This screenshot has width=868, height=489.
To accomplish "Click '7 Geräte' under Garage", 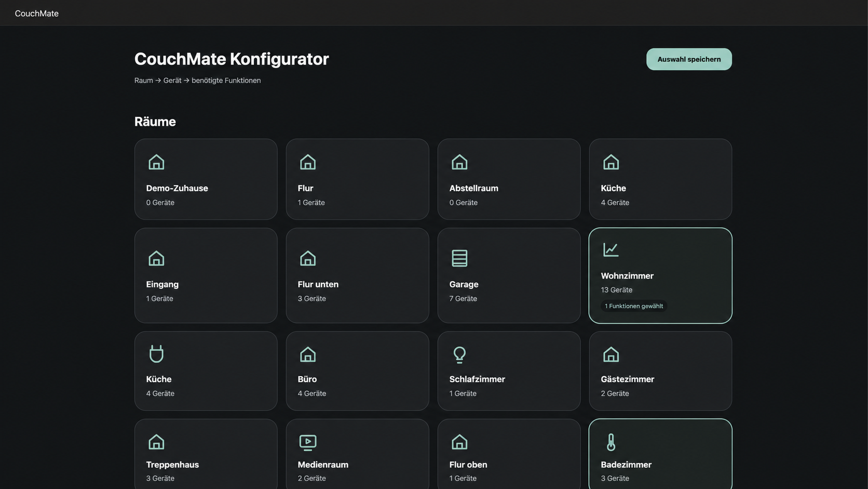I will click(x=463, y=299).
